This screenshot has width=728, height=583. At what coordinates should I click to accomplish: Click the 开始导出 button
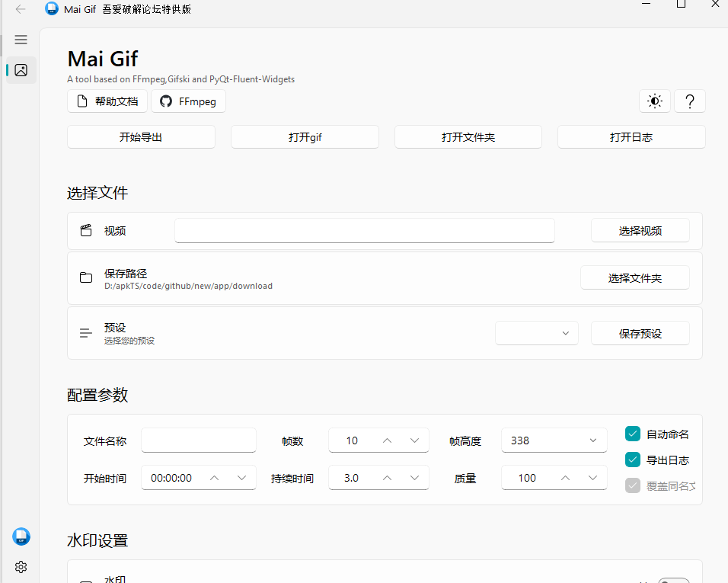click(141, 137)
